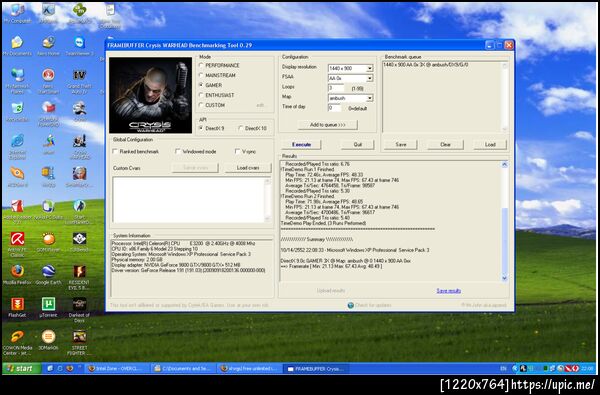Click the Quit button
The width and height of the screenshot is (600, 395).
click(358, 145)
